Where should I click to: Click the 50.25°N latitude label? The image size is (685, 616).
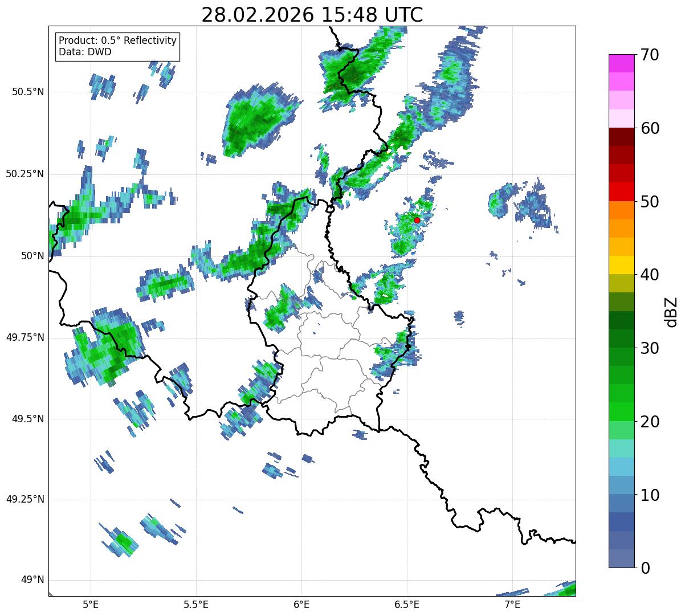point(25,174)
